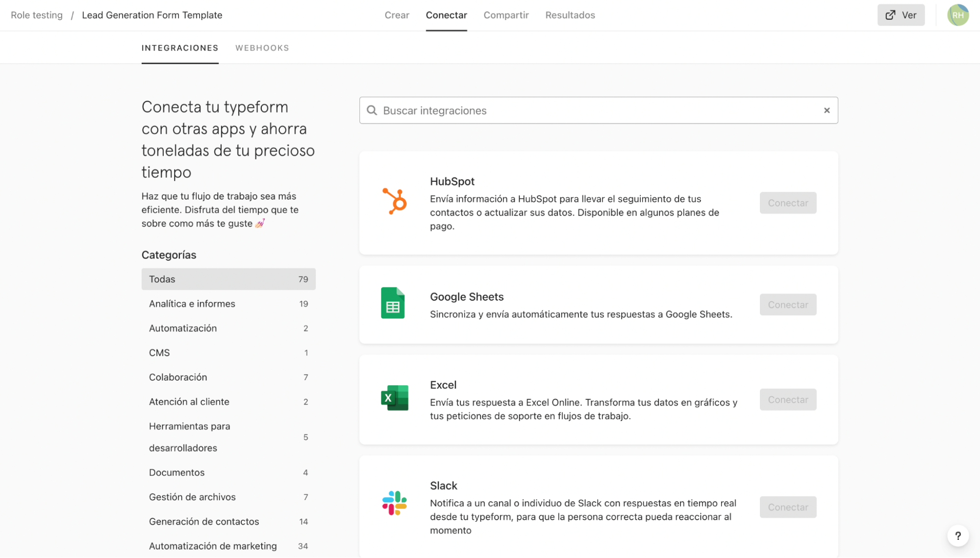Connect the Google Sheets integration
This screenshot has width=980, height=558.
788,305
